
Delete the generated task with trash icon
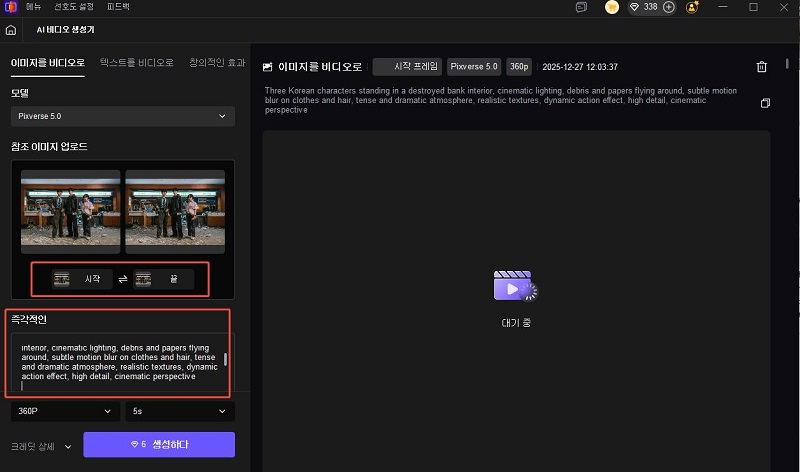(761, 67)
